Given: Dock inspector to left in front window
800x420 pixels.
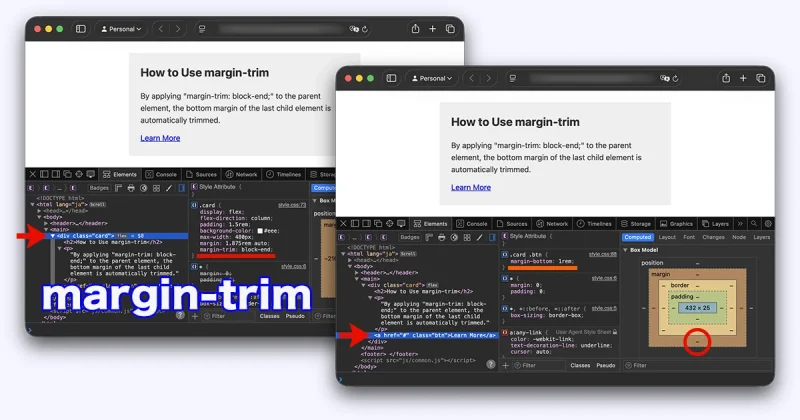Looking at the screenshot, I should (x=355, y=224).
